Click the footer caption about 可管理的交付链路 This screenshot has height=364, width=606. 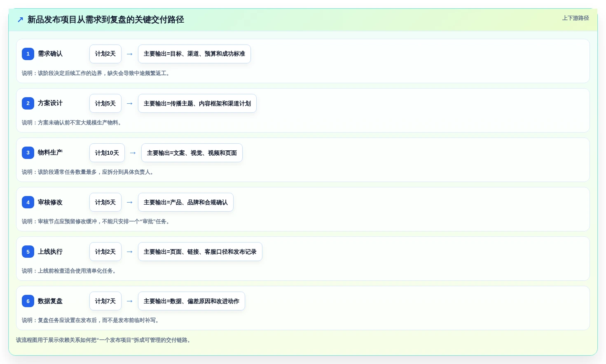tap(104, 340)
